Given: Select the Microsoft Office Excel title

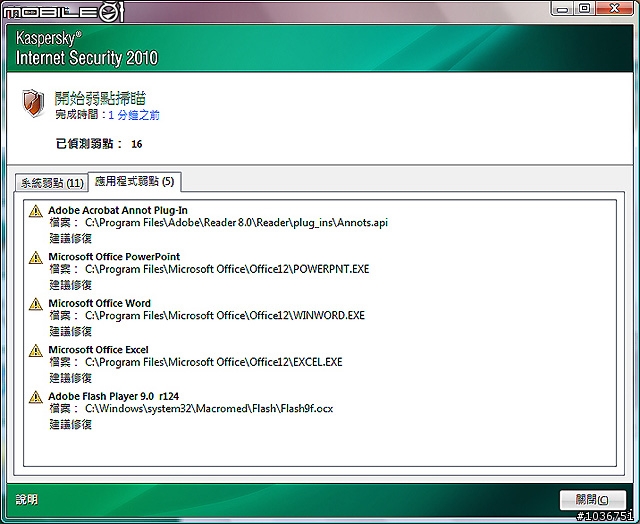Looking at the screenshot, I should pyautogui.click(x=98, y=350).
